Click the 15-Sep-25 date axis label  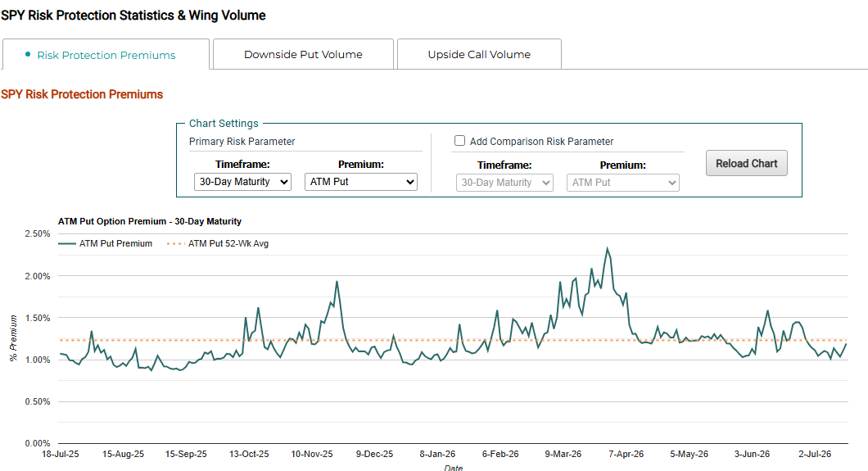pos(186,454)
